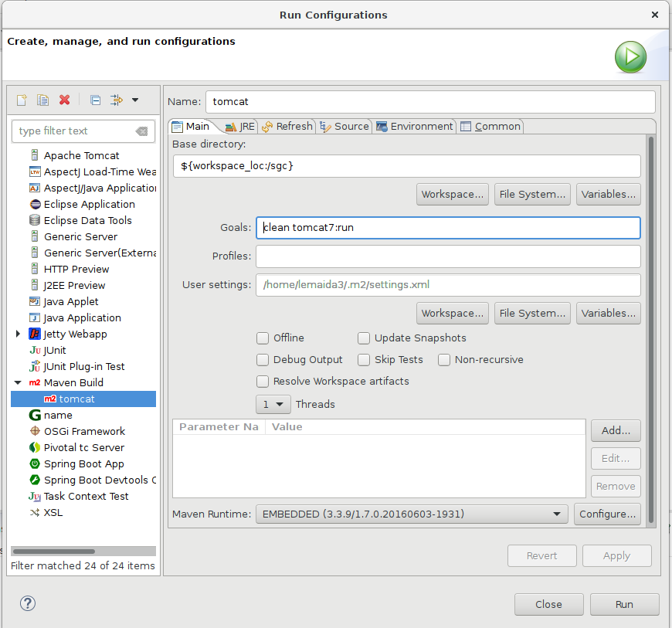Collapse all configurations in the tree
Screen dimensions: 672x628
click(95, 100)
